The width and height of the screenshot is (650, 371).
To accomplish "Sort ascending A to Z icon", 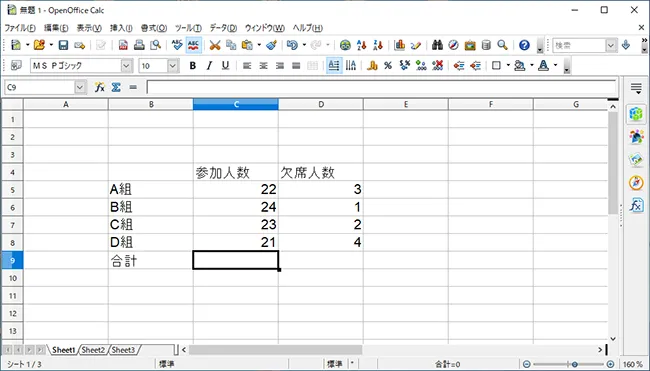I will 361,45.
